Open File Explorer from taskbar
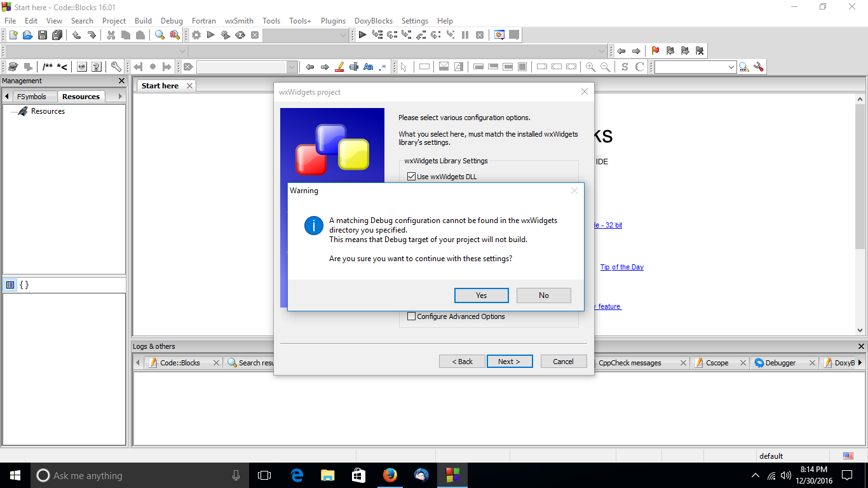868x488 pixels. point(327,475)
